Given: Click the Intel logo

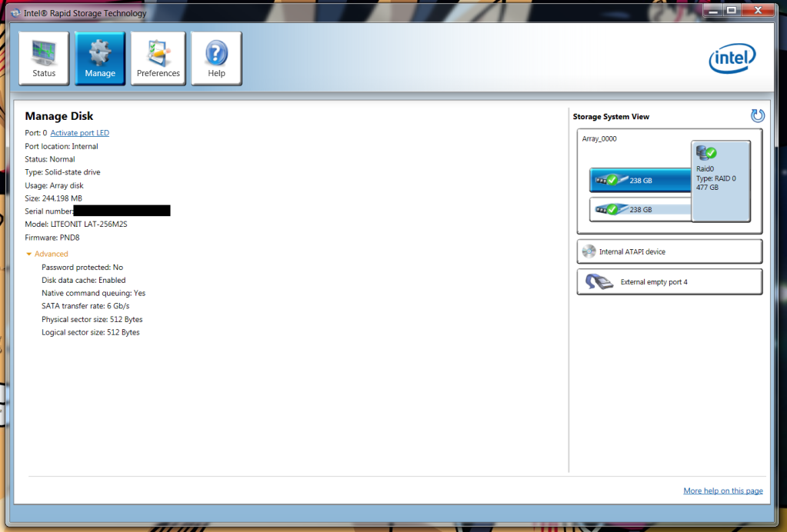Looking at the screenshot, I should point(732,58).
